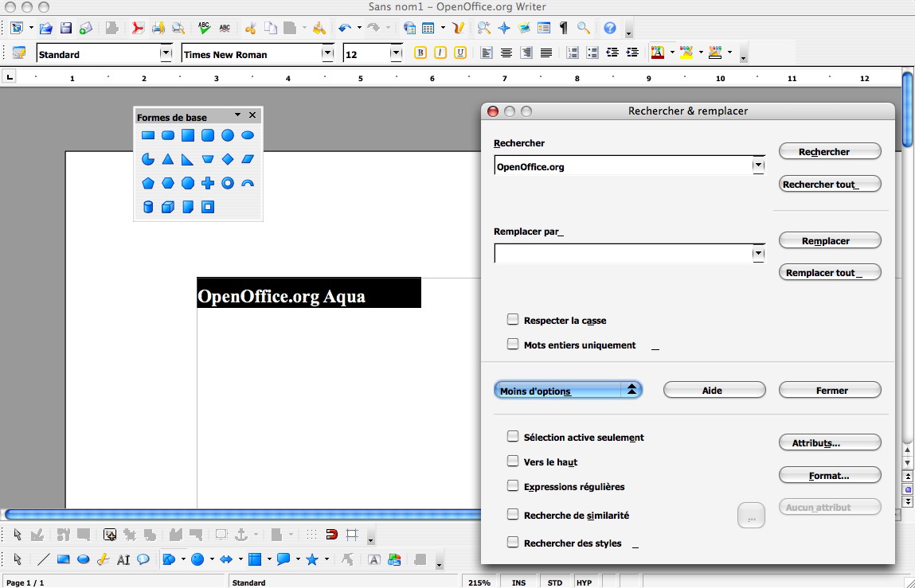Open the Navigator compass-star icon

coord(504,27)
